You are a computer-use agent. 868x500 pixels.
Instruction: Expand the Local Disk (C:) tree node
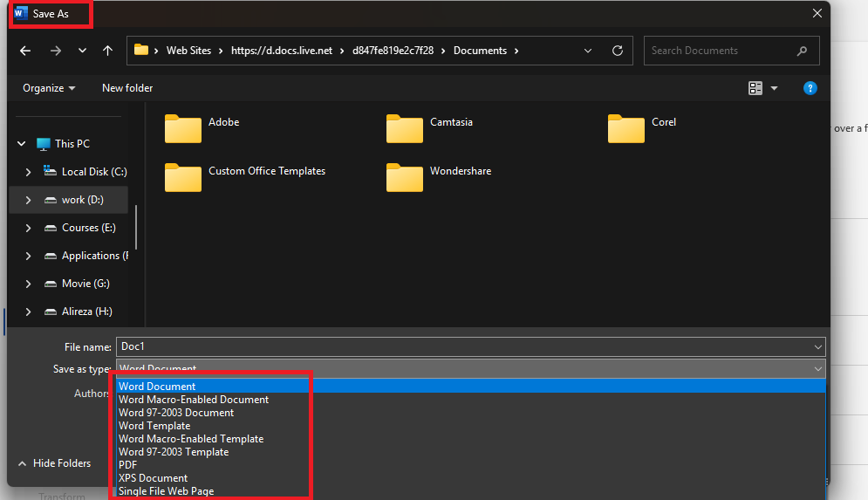28,172
